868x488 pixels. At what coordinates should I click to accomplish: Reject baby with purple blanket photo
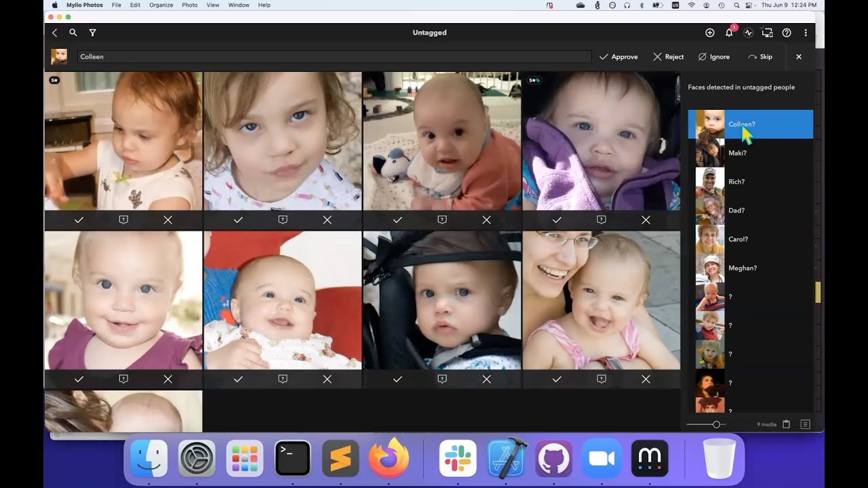(x=646, y=220)
